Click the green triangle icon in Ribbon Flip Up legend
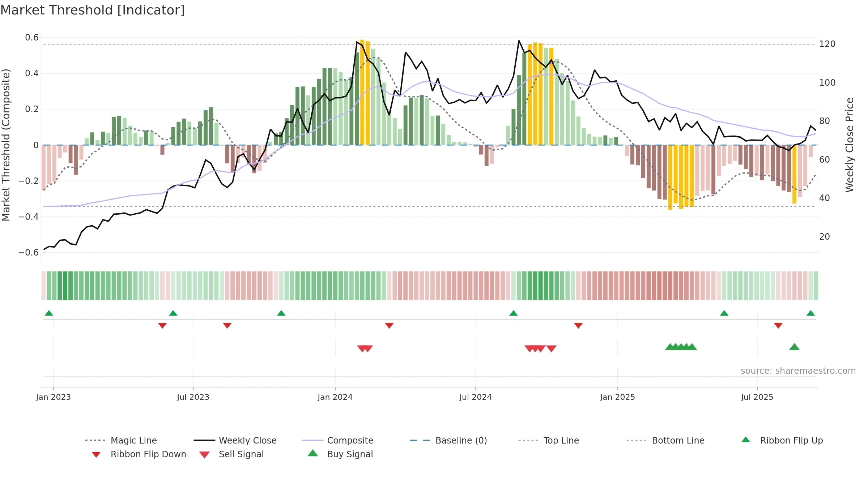The width and height of the screenshot is (868, 488). coord(746,440)
